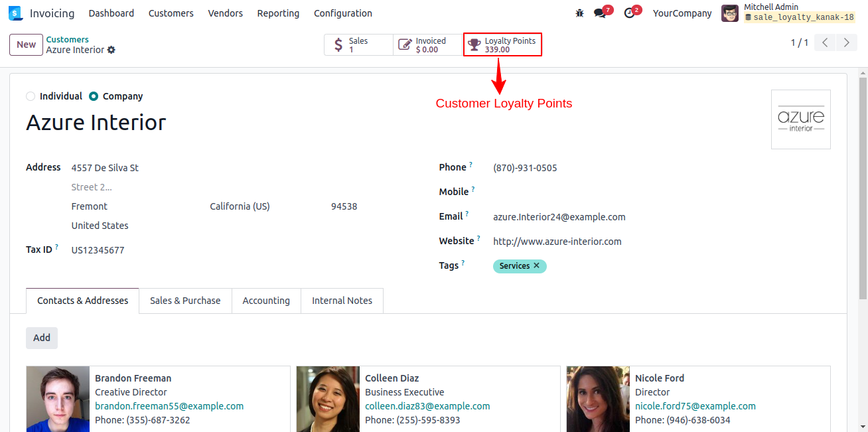Go to the next record arrow

tap(846, 43)
